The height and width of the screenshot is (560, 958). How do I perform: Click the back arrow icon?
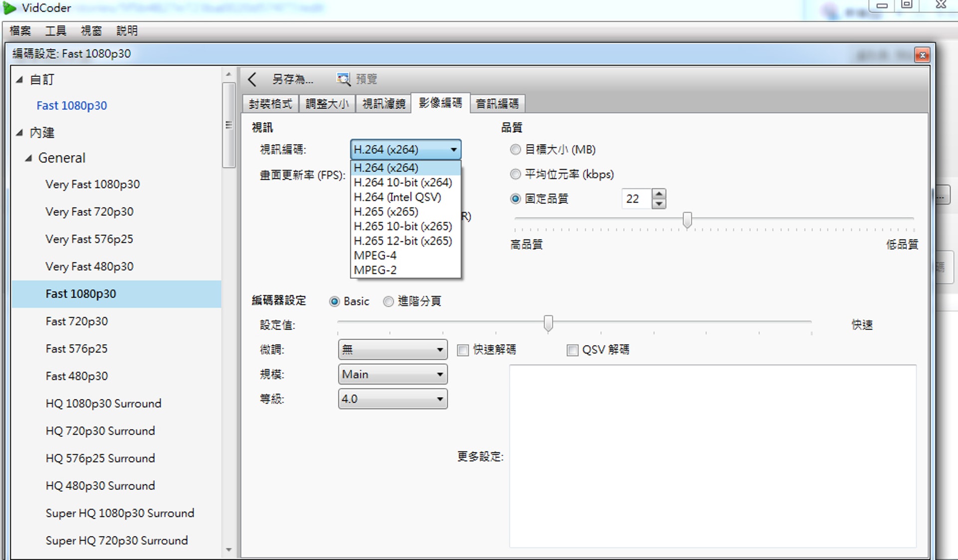(252, 79)
